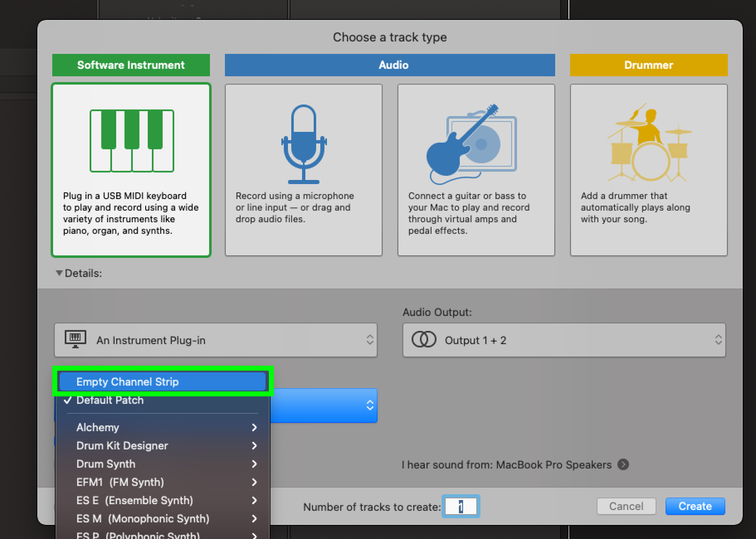
Task: Click the Choose a track type title
Action: [390, 37]
